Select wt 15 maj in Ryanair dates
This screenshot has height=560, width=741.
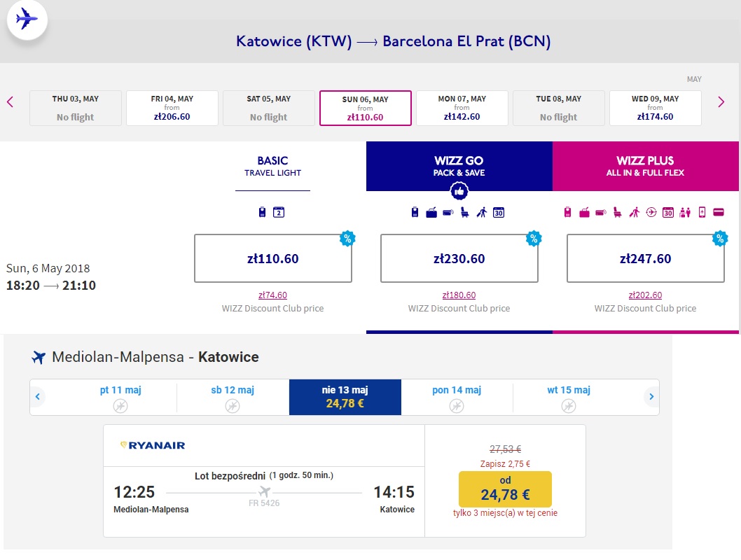tap(569, 397)
